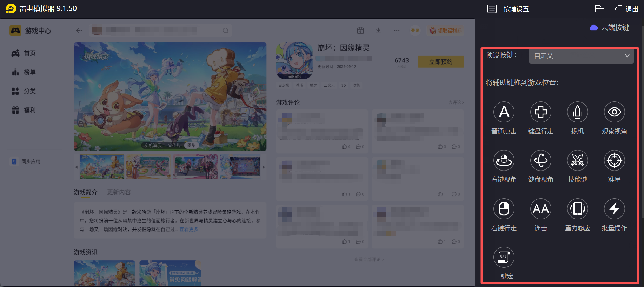This screenshot has height=287, width=644.
Task: Like the review showing 4 likes
Action: 346,147
